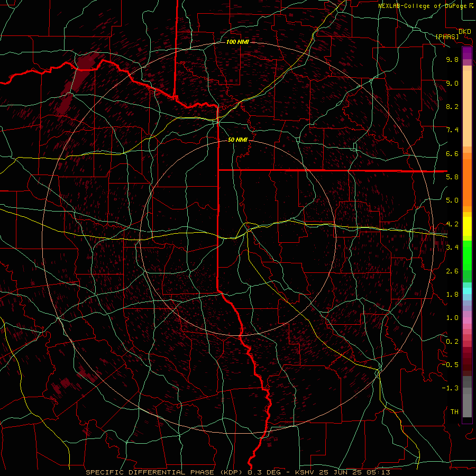476x476 pixels.
Task: Click the DKD product label
Action: pyautogui.click(x=465, y=31)
